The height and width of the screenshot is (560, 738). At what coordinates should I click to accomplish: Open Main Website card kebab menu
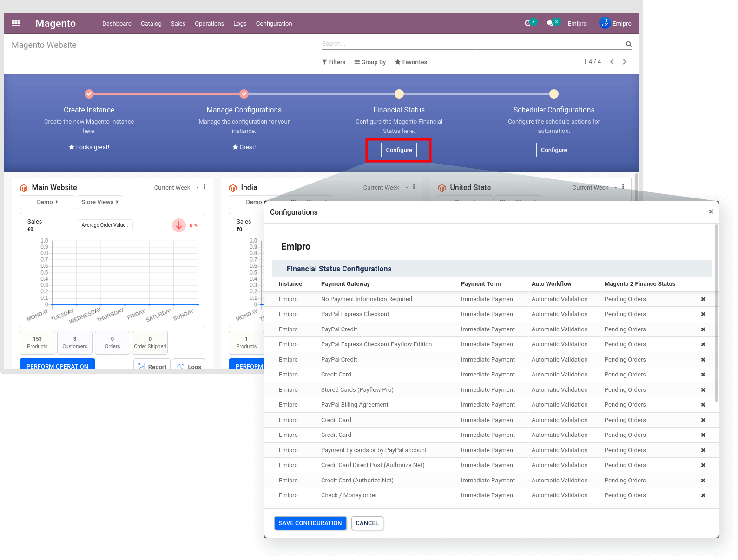(x=204, y=187)
